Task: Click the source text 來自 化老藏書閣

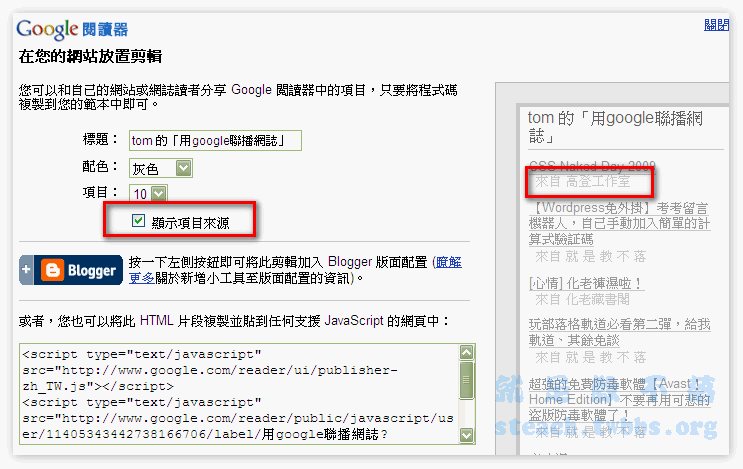Action: (x=582, y=299)
